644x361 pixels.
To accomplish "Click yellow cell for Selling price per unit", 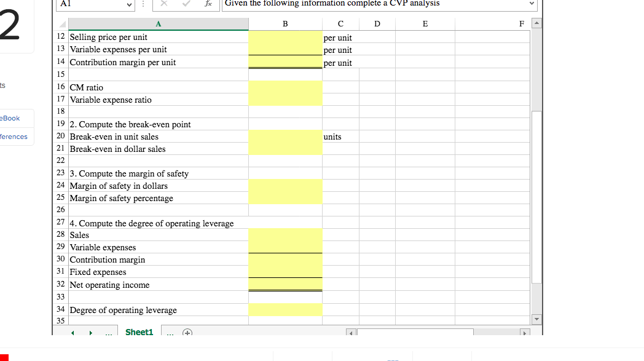I will coord(285,37).
